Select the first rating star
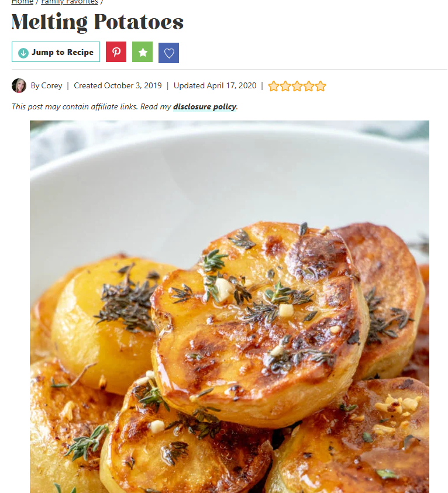 274,86
